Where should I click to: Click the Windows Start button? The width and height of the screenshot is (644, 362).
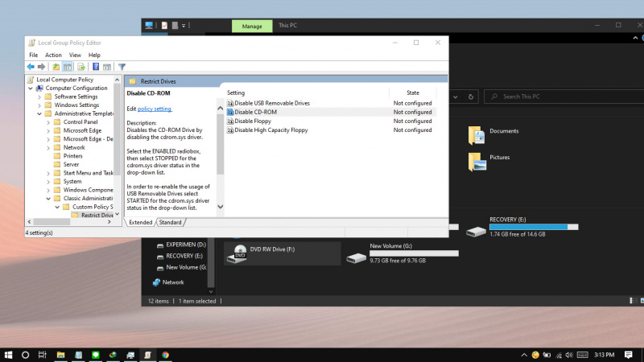point(8,355)
